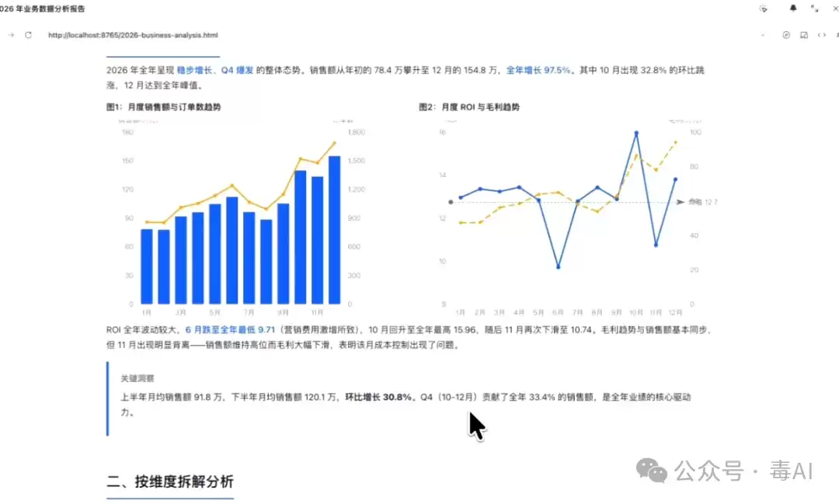Click highlighted text 全年增长 97.5%
Viewport: 839px width, 504px height.
click(x=538, y=70)
